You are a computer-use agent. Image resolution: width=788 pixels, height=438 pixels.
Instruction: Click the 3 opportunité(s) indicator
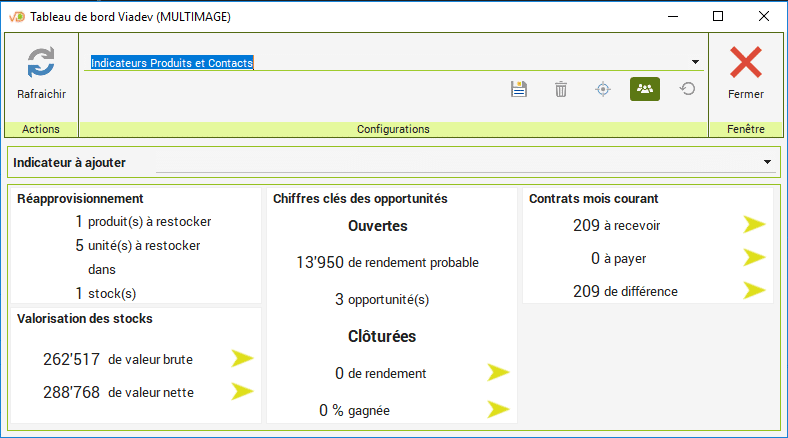pyautogui.click(x=381, y=299)
